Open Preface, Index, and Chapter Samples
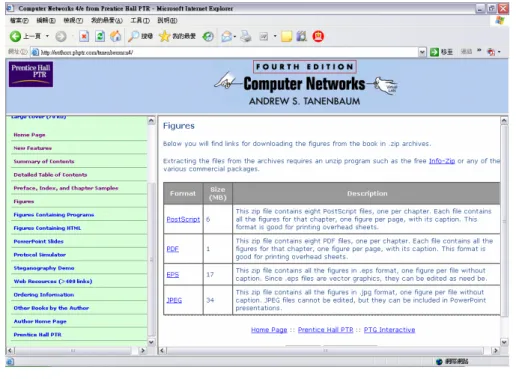 click(66, 188)
